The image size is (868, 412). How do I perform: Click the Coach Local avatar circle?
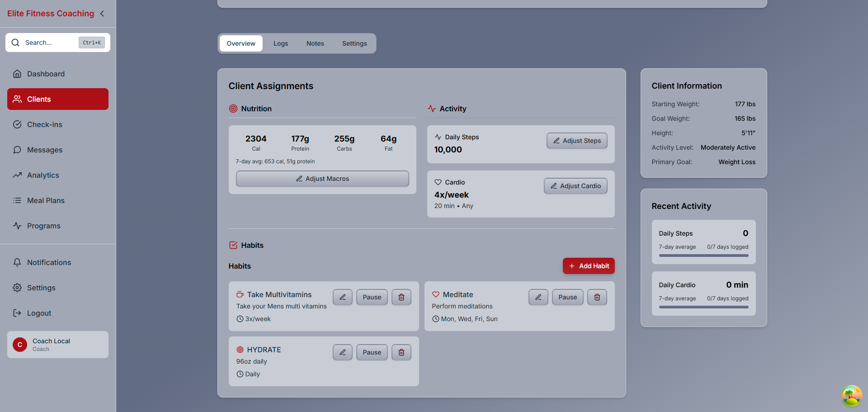[20, 345]
